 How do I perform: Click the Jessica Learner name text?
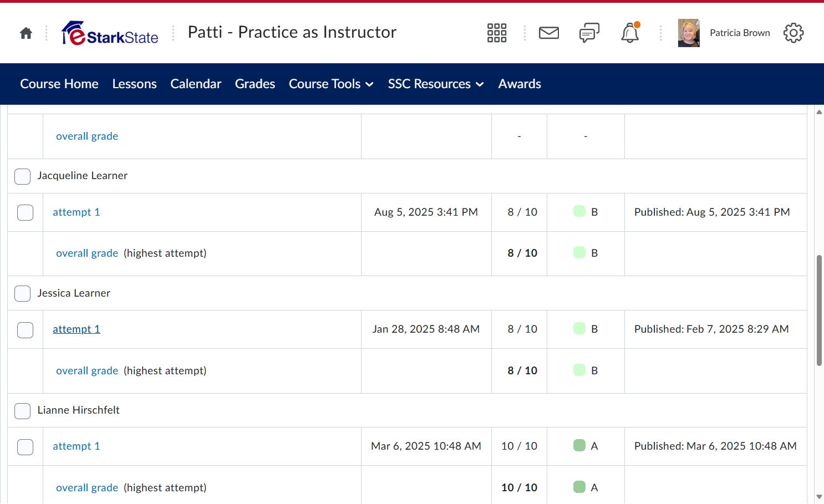tap(74, 293)
